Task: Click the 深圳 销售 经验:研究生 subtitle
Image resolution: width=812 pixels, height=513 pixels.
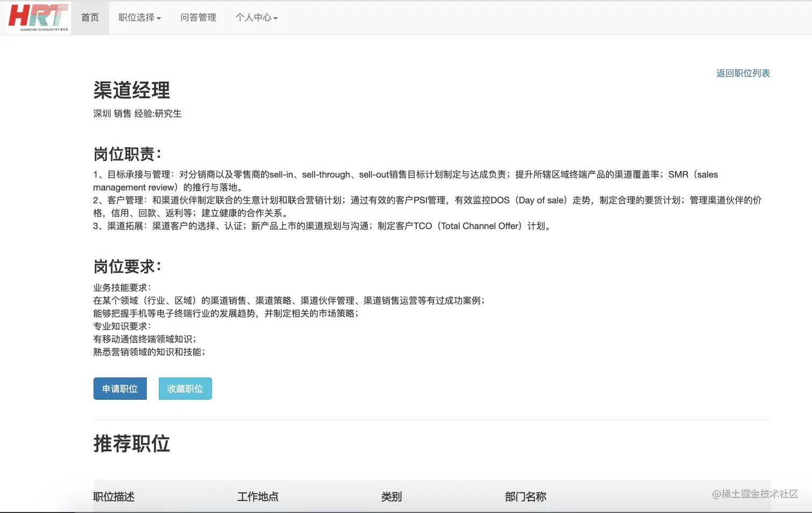Action: tap(137, 114)
